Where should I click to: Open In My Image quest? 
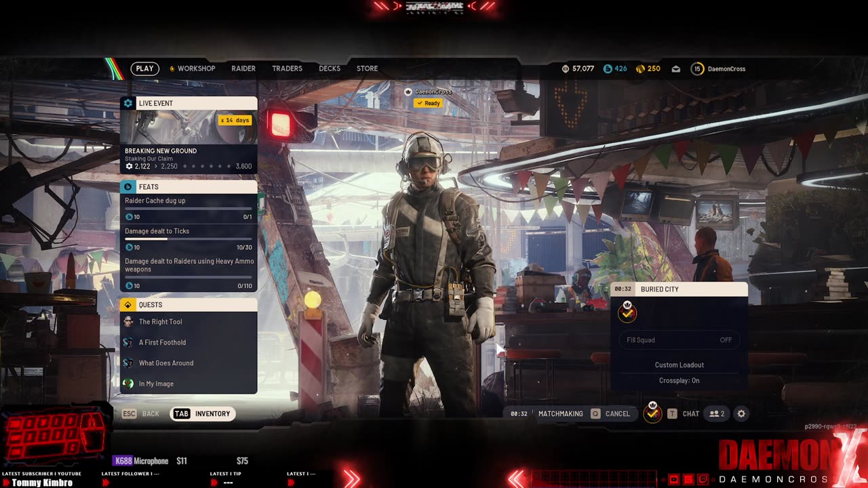[x=189, y=384]
